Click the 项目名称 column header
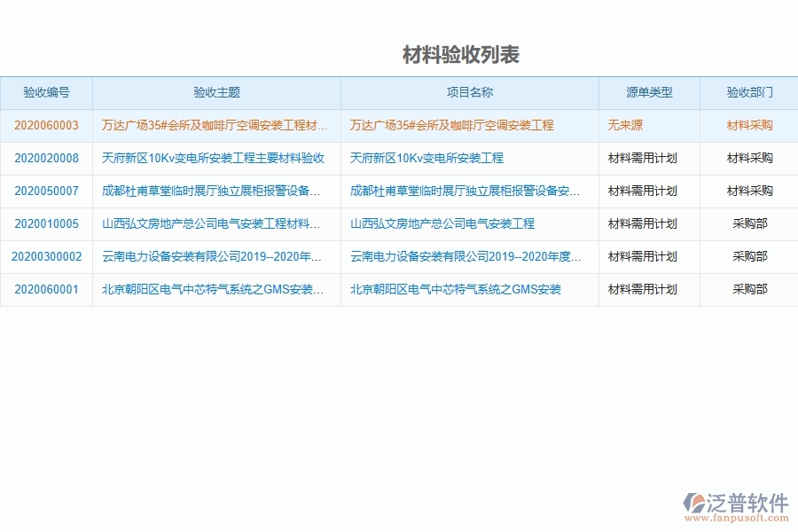This screenshot has height=532, width=798. [468, 92]
